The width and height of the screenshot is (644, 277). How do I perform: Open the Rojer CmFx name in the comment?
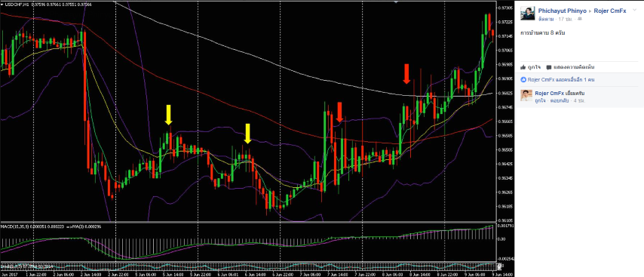(549, 94)
